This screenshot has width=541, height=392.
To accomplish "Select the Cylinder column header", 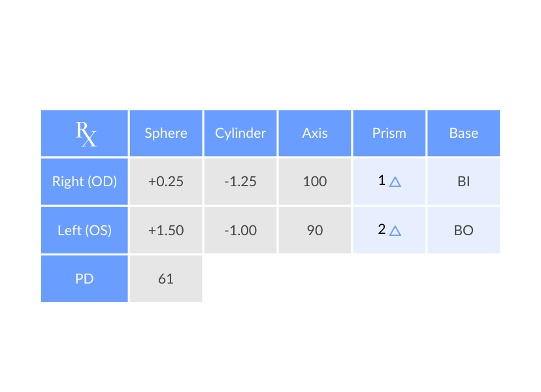I will click(x=240, y=133).
